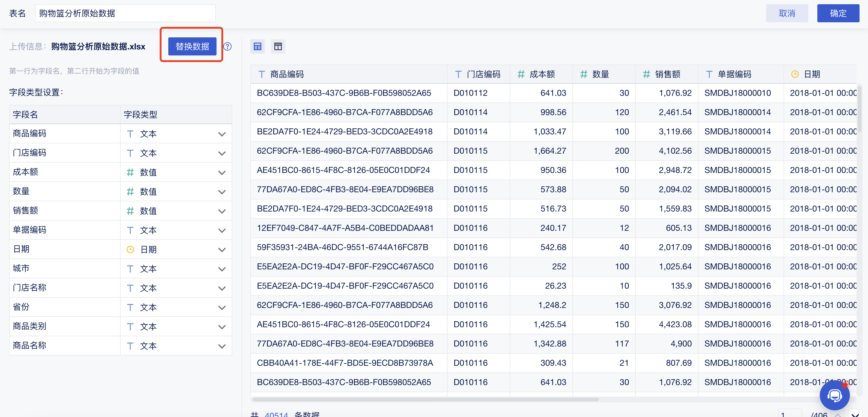Click the text type icon beside 商品编码 header
868x417 pixels.
click(261, 74)
